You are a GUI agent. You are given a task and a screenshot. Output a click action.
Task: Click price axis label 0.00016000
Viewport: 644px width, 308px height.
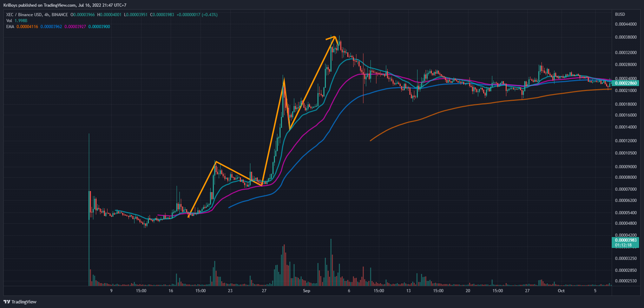pos(626,115)
